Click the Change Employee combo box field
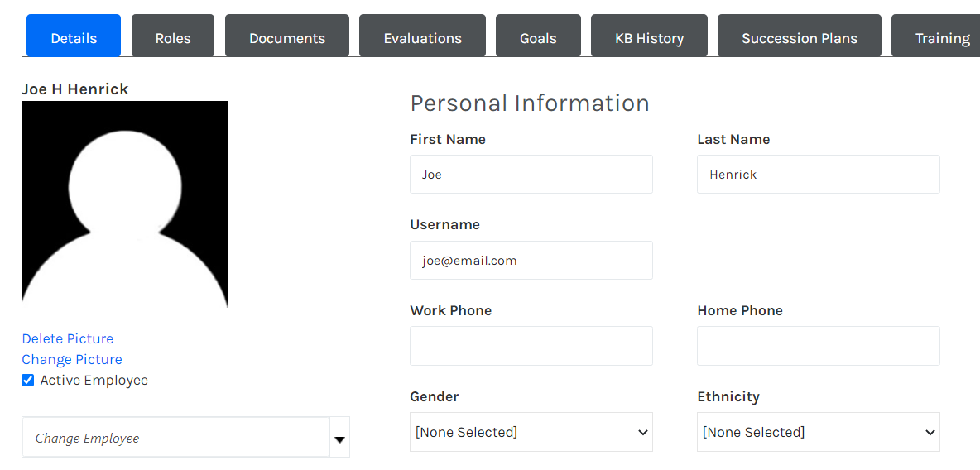The image size is (980, 470). coord(175,438)
